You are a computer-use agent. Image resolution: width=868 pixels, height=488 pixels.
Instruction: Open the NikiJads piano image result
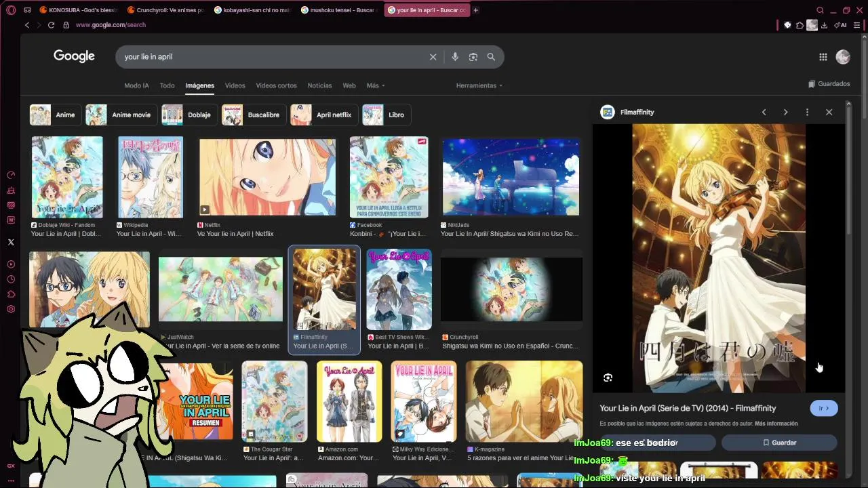pos(511,177)
